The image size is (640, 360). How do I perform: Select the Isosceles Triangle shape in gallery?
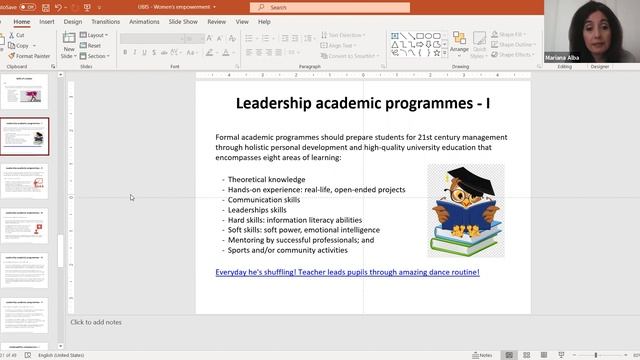395,44
